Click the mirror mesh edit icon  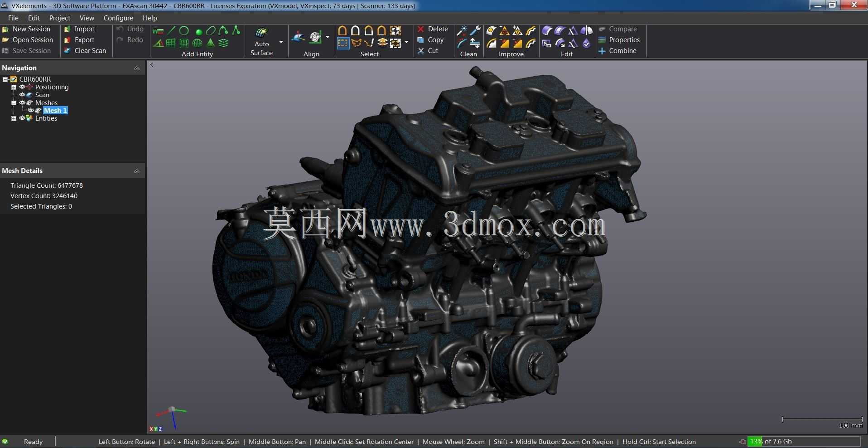[x=587, y=31]
